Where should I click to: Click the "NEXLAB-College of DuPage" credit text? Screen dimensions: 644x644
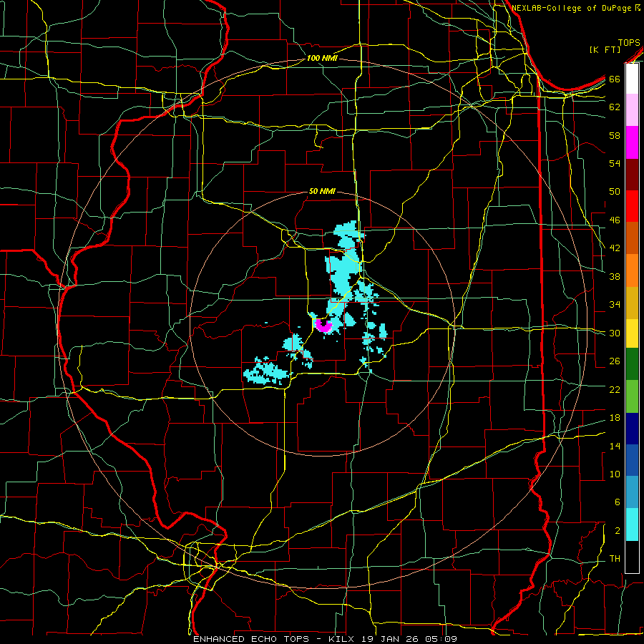pyautogui.click(x=572, y=8)
